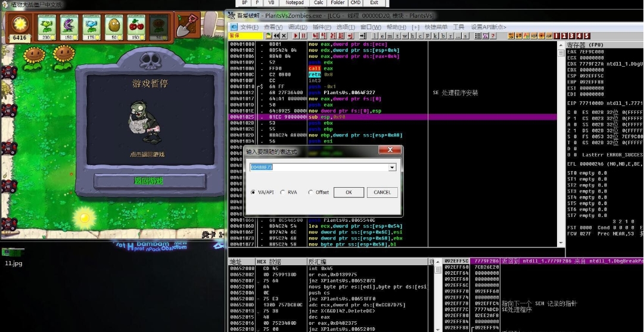Click the BP button in top bar
This screenshot has height=332, width=644.
(245, 2)
